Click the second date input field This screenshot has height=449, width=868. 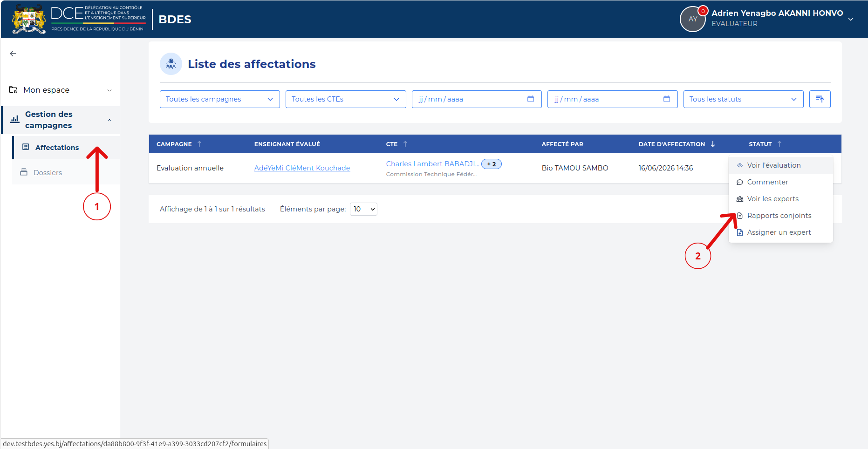point(612,99)
